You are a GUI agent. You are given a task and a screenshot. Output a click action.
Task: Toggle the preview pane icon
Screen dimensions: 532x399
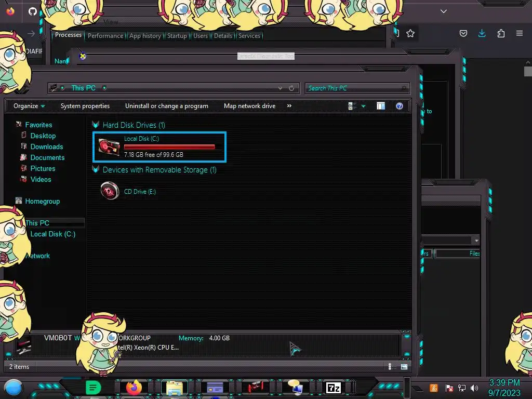click(381, 106)
